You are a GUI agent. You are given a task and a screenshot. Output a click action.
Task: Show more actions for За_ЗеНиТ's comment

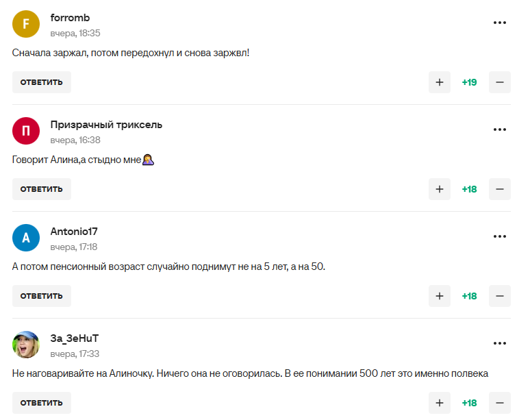500,343
